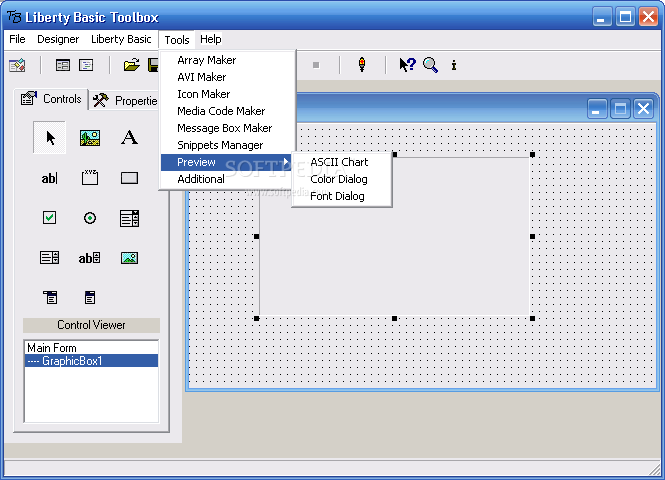Select the radio button control icon
The image size is (665, 480).
(90, 218)
